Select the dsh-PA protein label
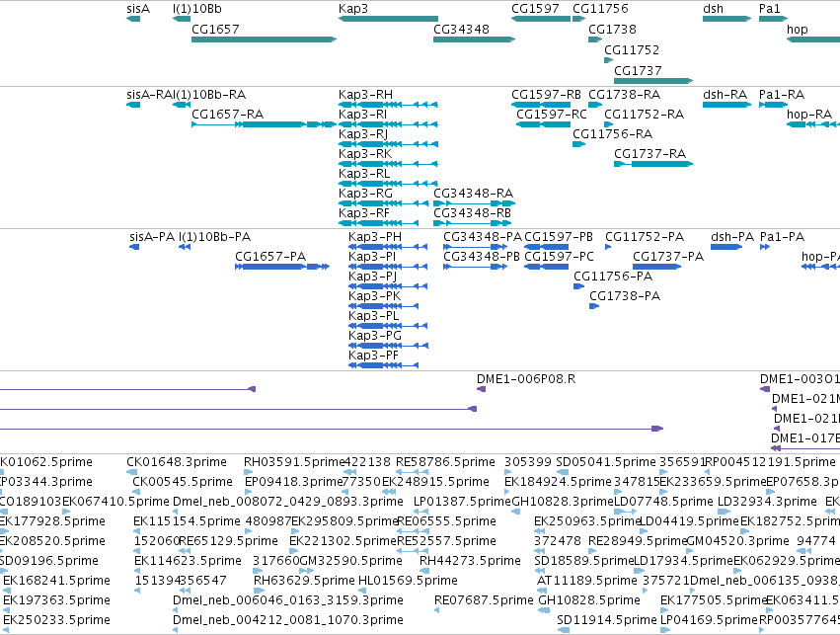The image size is (840, 635). tap(732, 237)
